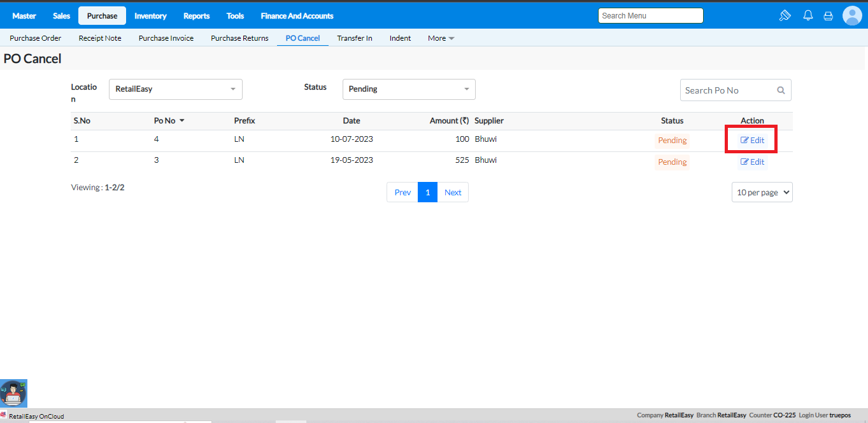
Task: Expand the More submenu
Action: click(x=441, y=38)
